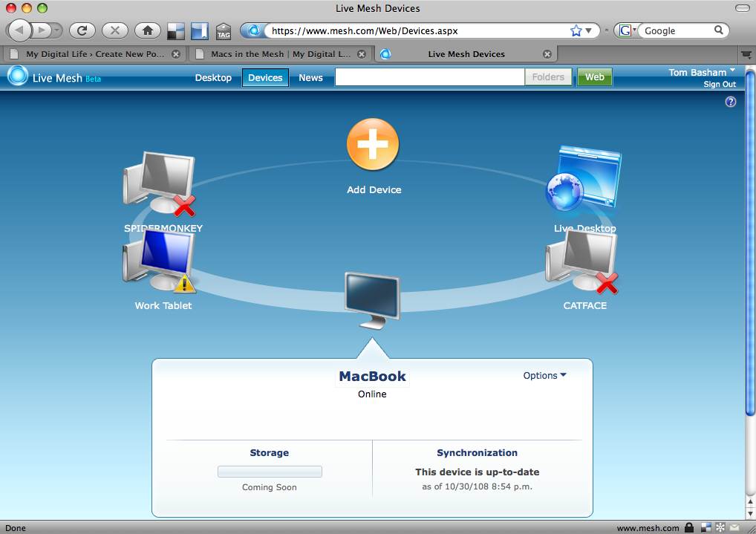Click the 'This device is up-to-date' text
This screenshot has height=534, width=756.
tap(478, 472)
